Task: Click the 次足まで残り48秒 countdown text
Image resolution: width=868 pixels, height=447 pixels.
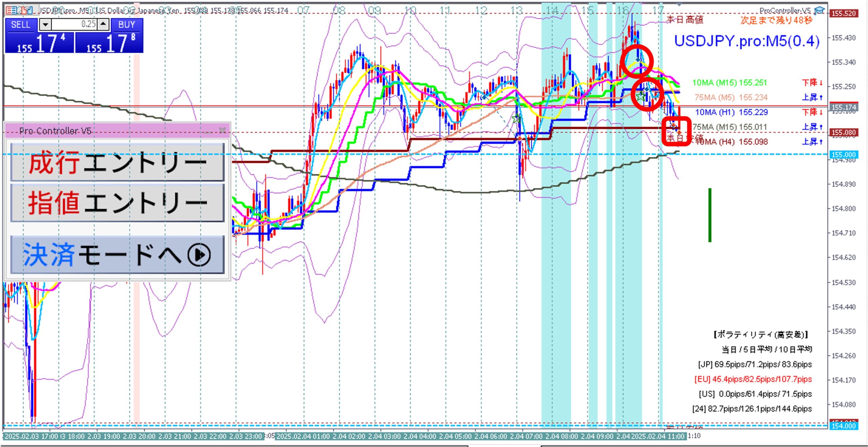Action: 776,20
